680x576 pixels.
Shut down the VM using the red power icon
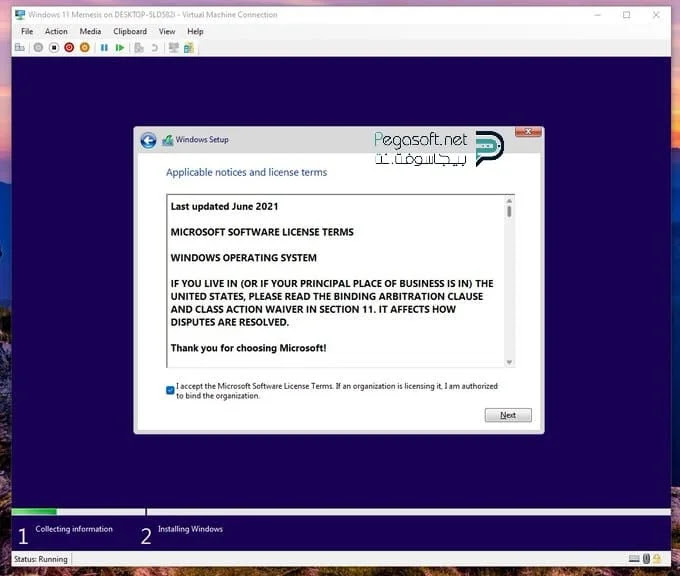[69, 48]
